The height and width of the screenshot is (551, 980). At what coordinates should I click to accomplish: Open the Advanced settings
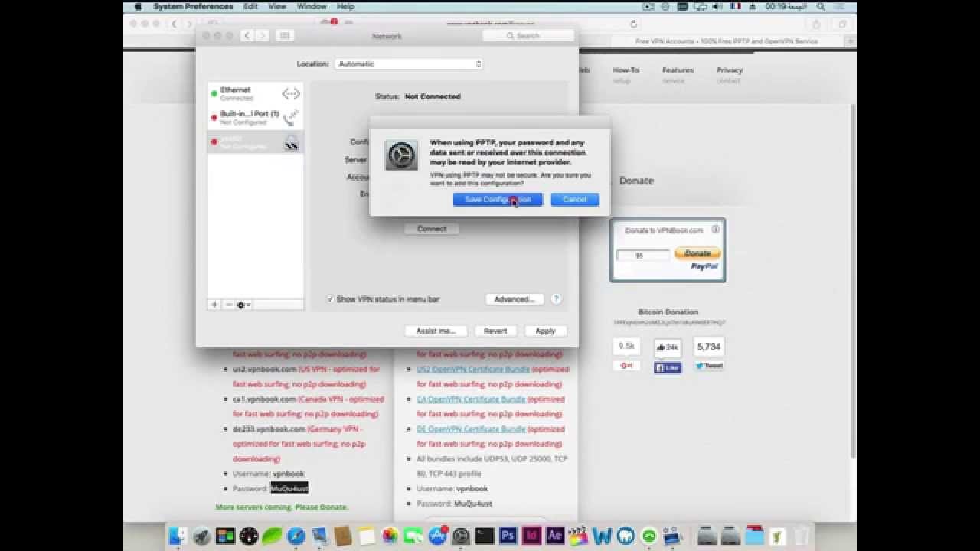pyautogui.click(x=514, y=299)
